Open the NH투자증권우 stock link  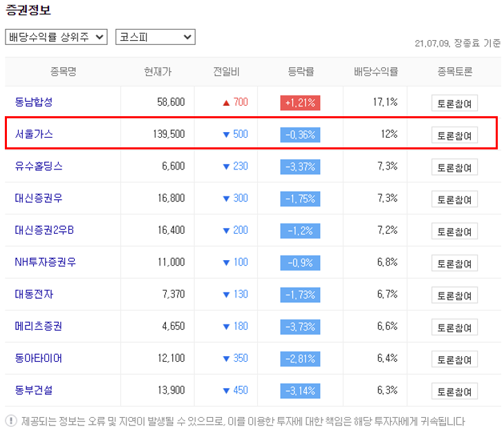pyautogui.click(x=46, y=262)
